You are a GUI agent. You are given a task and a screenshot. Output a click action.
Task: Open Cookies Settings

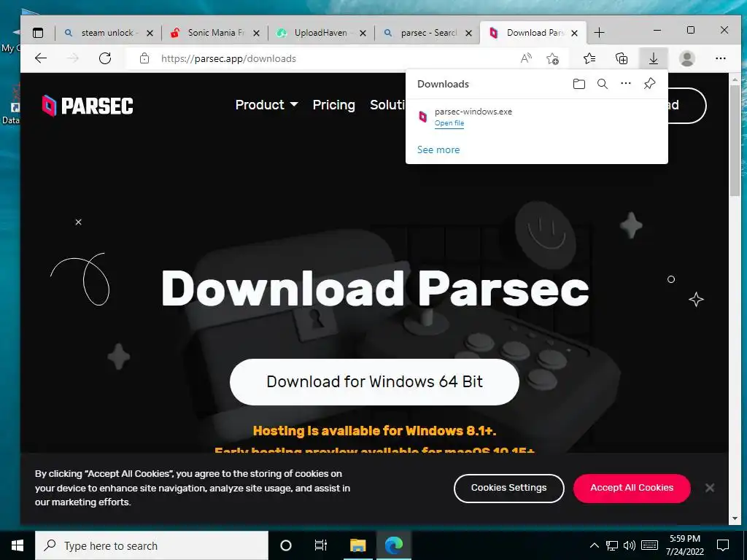coord(508,488)
